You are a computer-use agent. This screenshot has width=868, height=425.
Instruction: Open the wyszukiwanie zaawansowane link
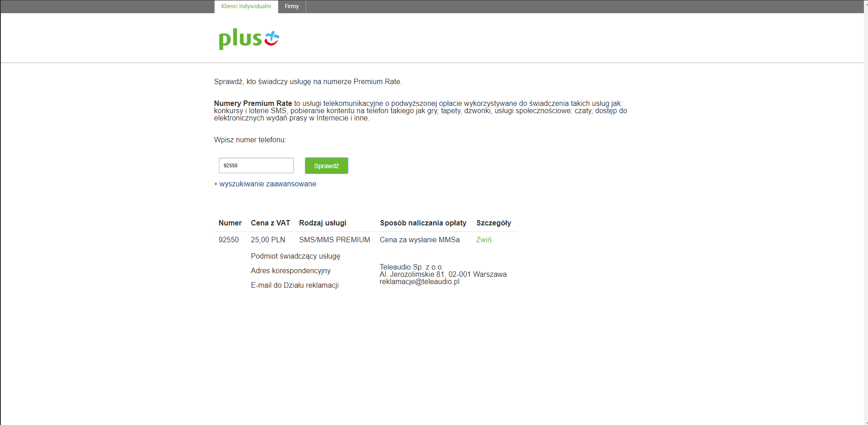click(x=267, y=184)
